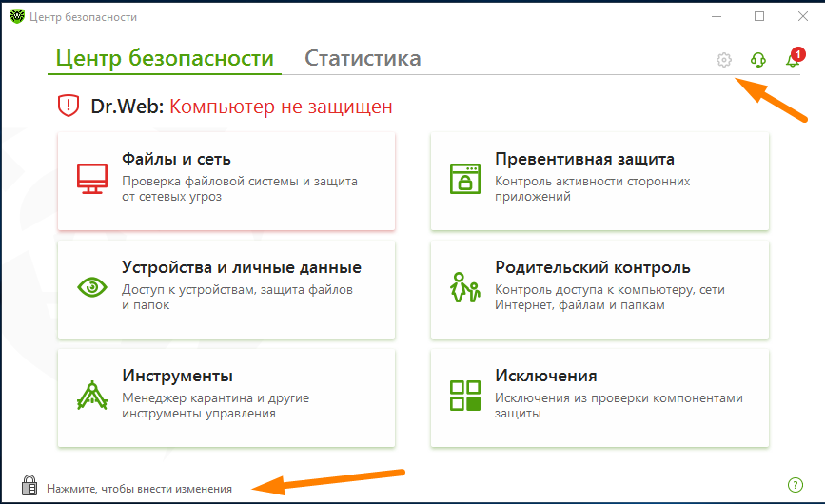
Task: Click 'Контроль активности сторонних приложений' description
Action: click(x=593, y=188)
